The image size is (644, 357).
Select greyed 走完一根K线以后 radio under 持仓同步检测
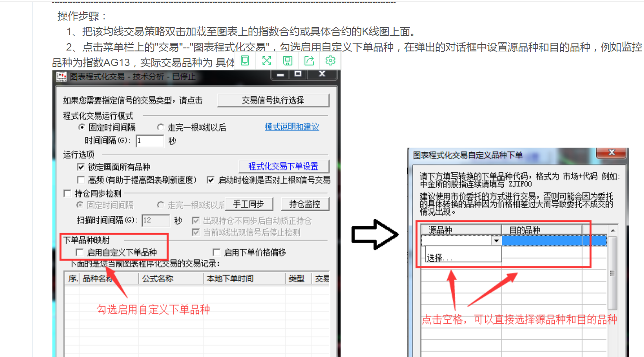coord(160,205)
